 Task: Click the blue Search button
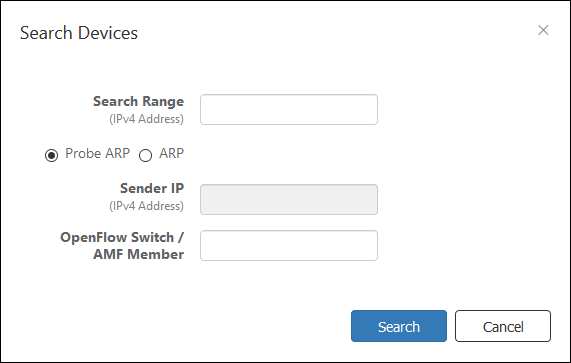(x=399, y=326)
